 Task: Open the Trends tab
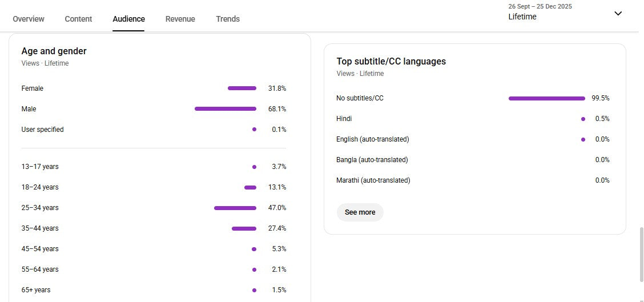coord(228,19)
